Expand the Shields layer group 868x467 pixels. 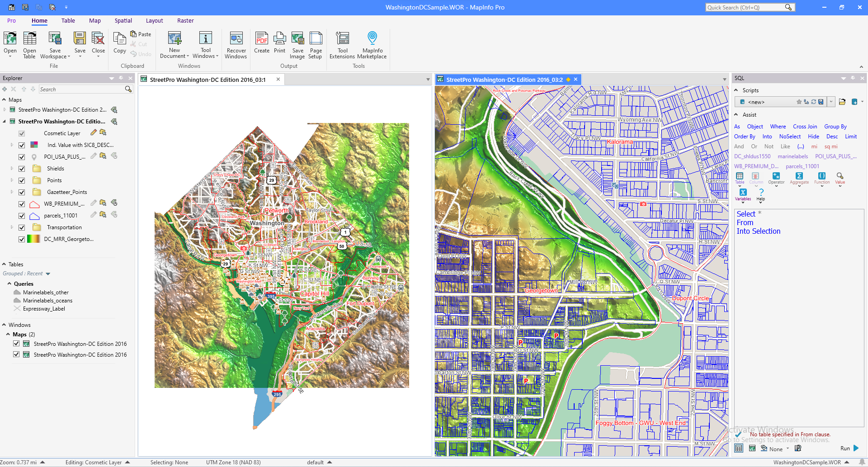coord(12,168)
